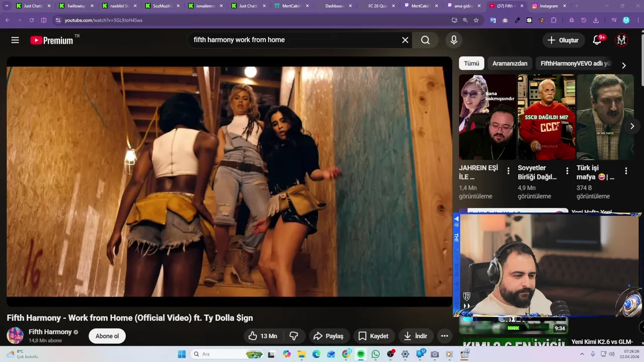Switch to the ama gidic browser tab
644x362 pixels.
coord(463,6)
